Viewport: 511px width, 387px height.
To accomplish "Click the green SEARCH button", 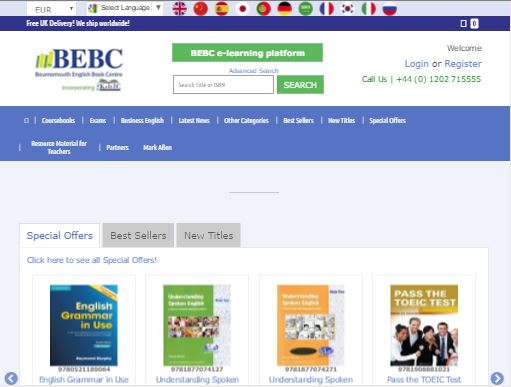I will [x=300, y=85].
